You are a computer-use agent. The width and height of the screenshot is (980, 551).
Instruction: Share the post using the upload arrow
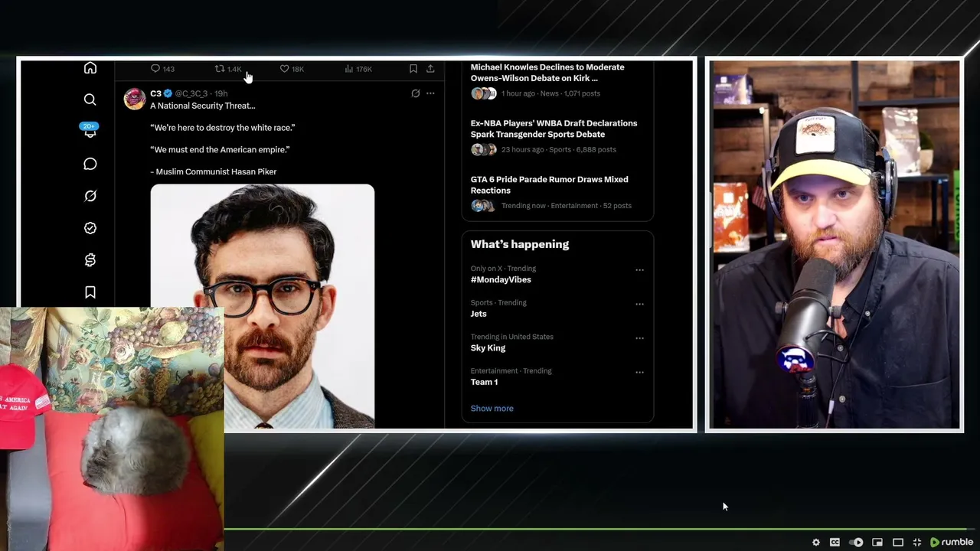[430, 69]
